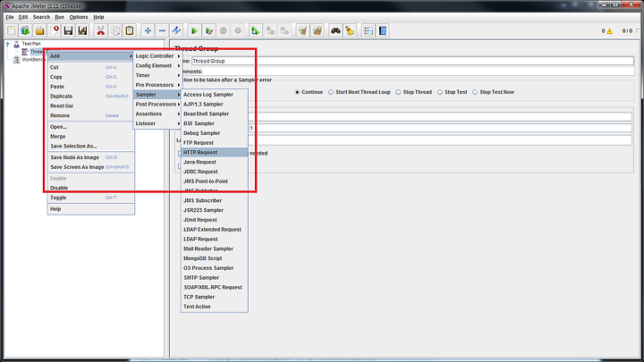Click the Copy toolbar icon
This screenshot has height=362, width=644.
pos(115,30)
